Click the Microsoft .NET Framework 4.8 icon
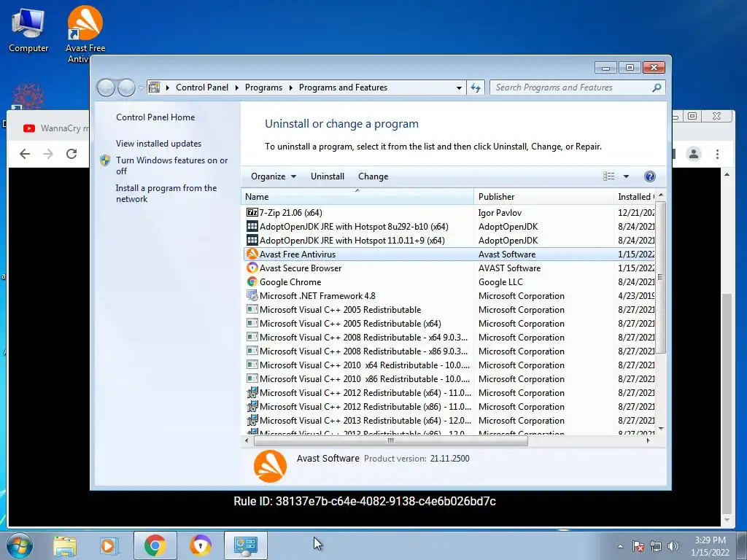Image resolution: width=747 pixels, height=560 pixels. (x=252, y=295)
